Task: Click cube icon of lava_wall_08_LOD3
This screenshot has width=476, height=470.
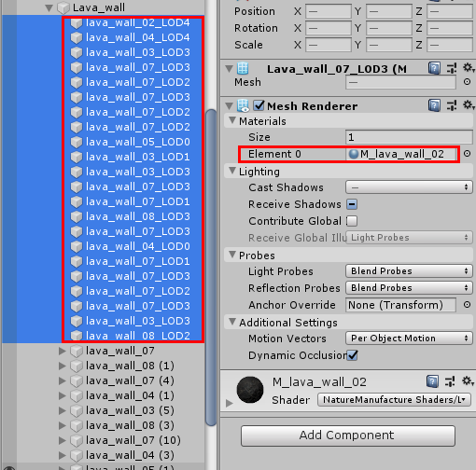Action: (x=77, y=217)
